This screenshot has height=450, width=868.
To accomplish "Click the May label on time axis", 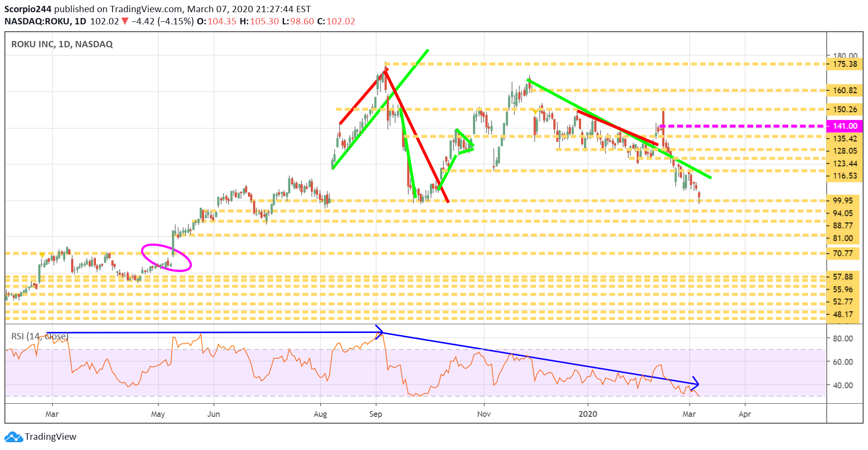I will tap(158, 414).
